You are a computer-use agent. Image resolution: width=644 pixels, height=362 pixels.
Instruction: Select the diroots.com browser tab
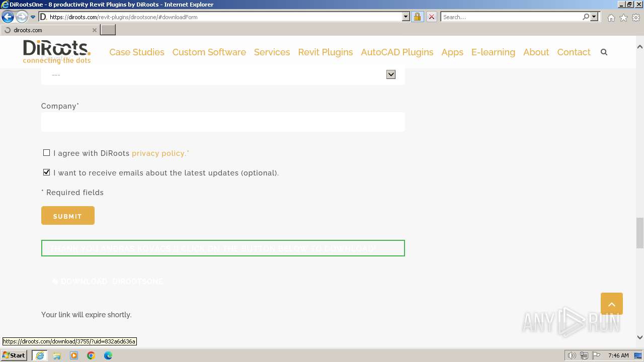click(x=50, y=30)
